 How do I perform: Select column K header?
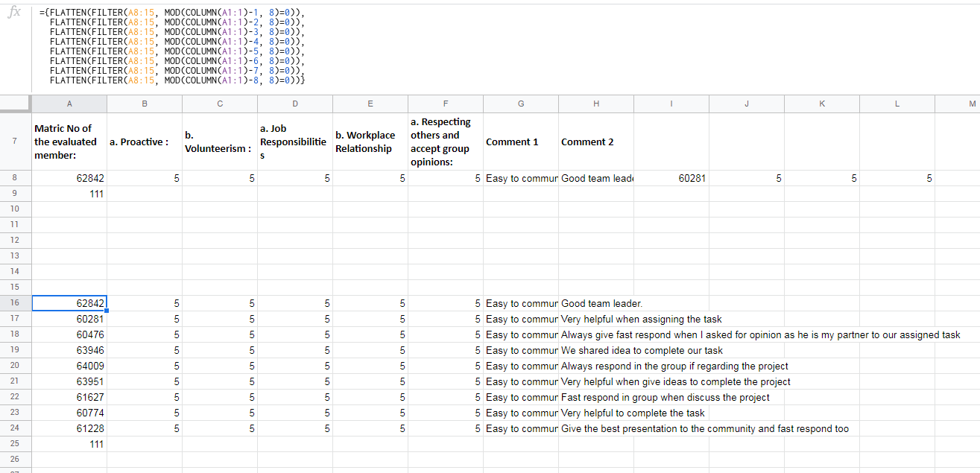(822, 104)
